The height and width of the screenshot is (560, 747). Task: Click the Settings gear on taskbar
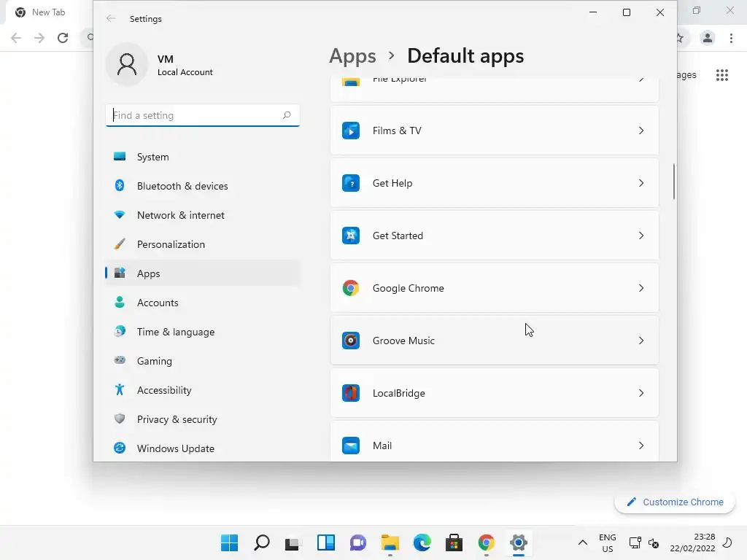(519, 542)
